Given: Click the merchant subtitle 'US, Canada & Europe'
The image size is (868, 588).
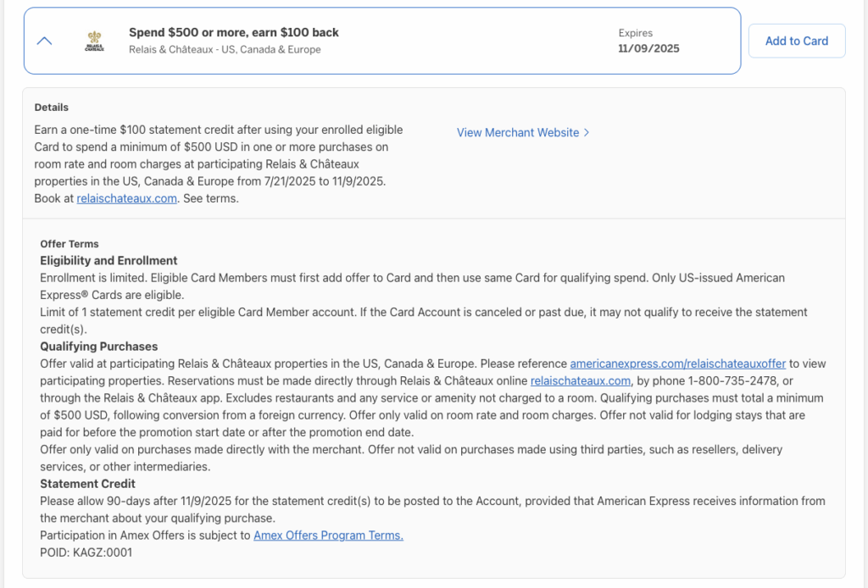Looking at the screenshot, I should (225, 49).
